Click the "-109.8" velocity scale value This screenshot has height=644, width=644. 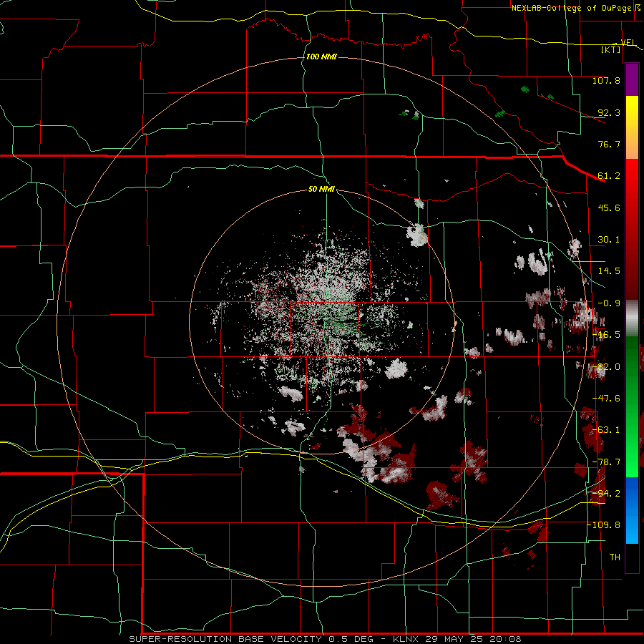[604, 525]
